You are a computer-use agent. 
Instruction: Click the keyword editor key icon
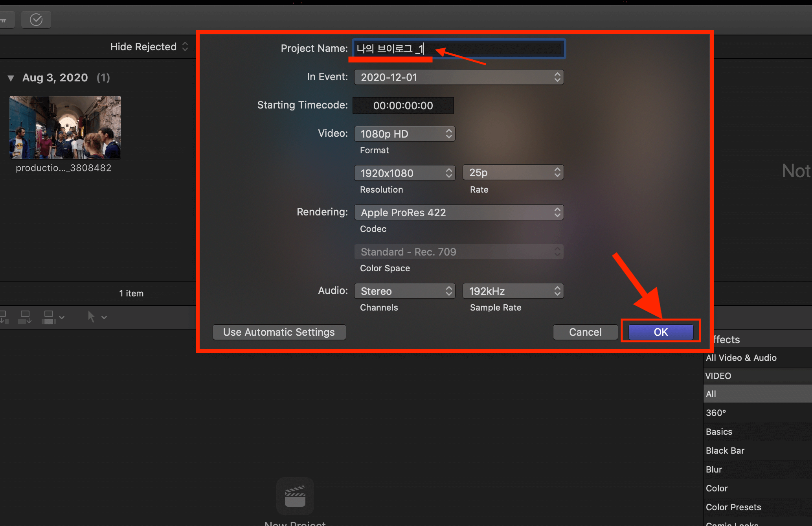click(5, 20)
